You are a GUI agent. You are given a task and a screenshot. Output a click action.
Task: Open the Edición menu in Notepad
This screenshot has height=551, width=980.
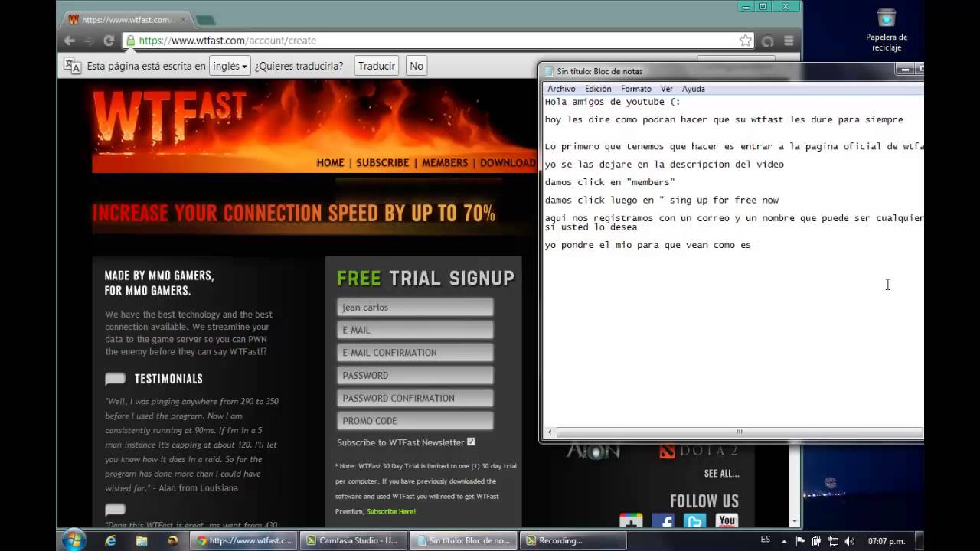pos(598,89)
